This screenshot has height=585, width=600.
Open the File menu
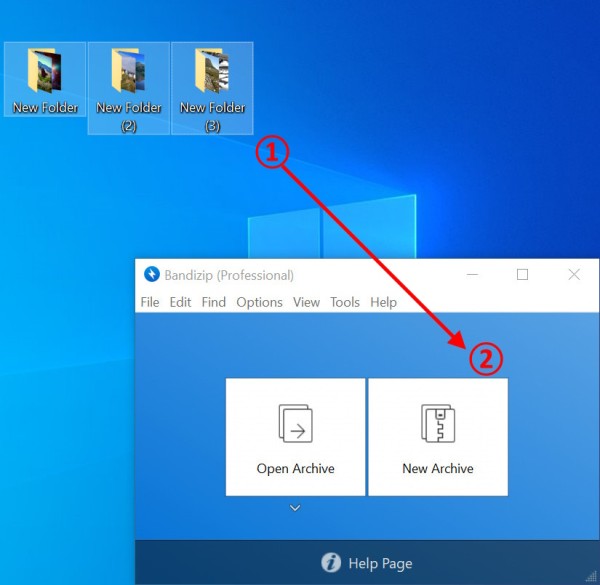coord(150,302)
